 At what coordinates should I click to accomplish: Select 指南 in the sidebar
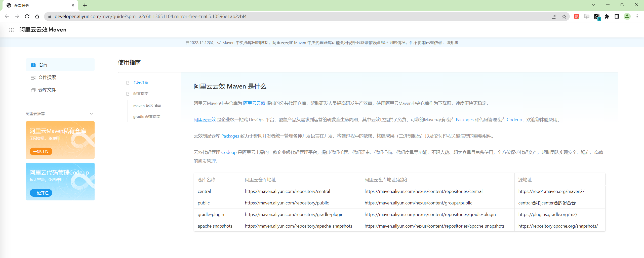coord(60,65)
